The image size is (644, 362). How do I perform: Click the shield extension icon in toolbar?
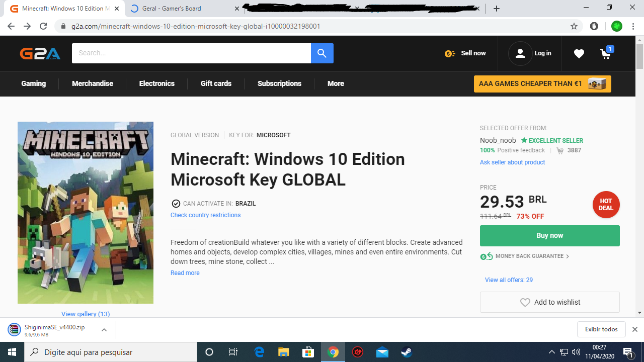click(594, 26)
